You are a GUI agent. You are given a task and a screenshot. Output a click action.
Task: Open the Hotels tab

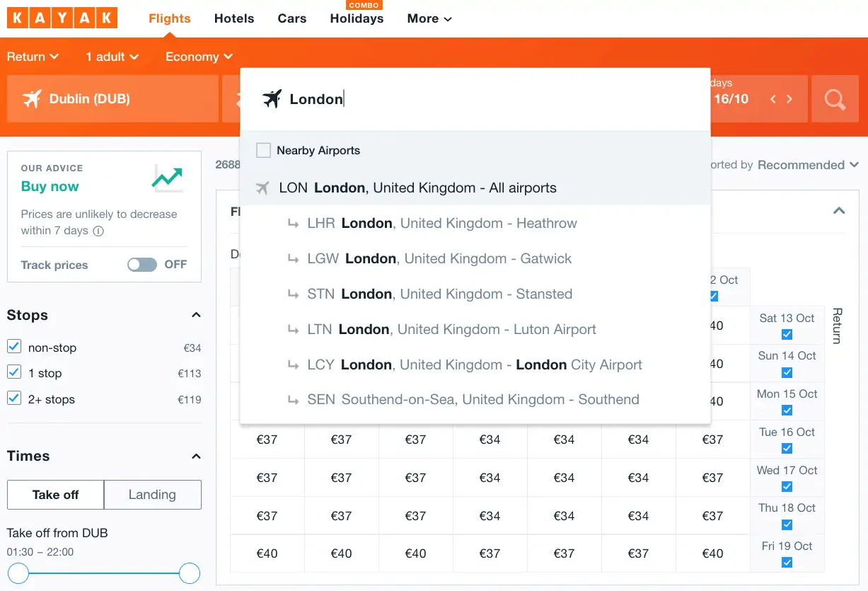234,18
